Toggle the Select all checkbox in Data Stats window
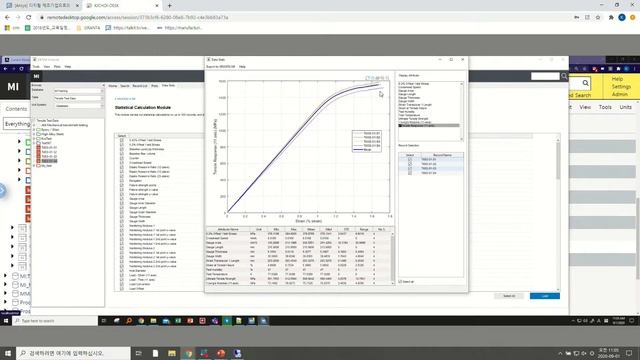The height and width of the screenshot is (360, 640). point(400,282)
